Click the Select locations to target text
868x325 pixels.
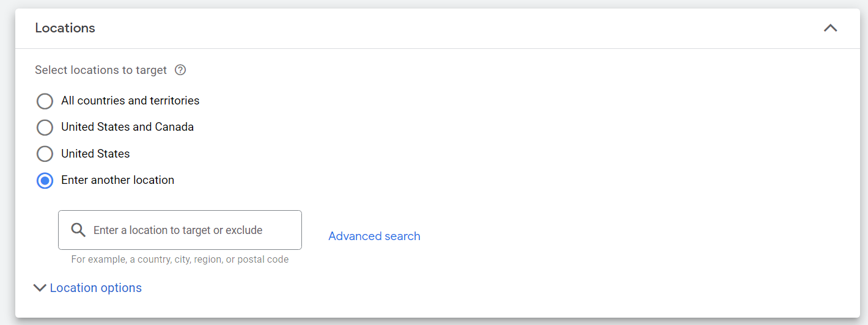(x=101, y=70)
